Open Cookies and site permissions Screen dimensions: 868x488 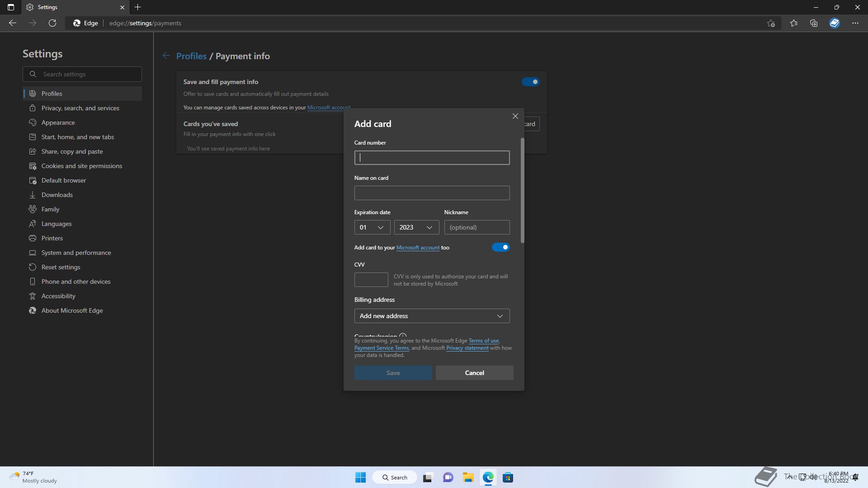[x=82, y=166]
